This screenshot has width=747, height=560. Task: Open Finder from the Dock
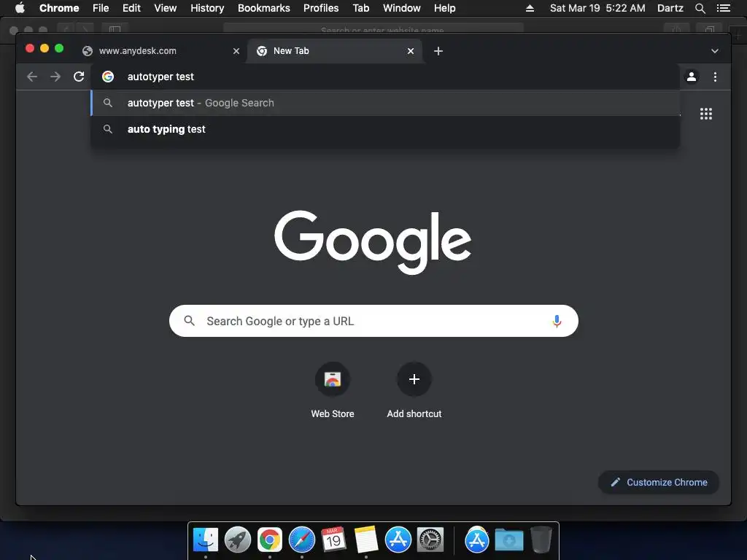205,540
